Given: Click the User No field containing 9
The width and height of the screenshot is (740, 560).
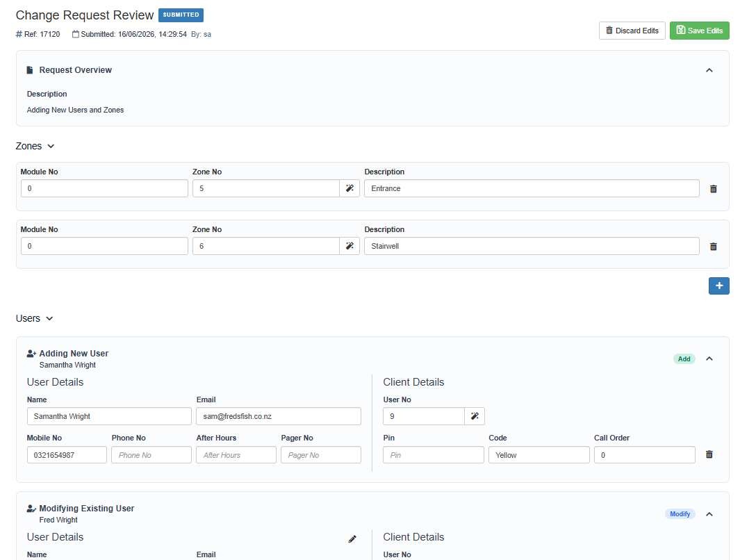Looking at the screenshot, I should coord(424,416).
